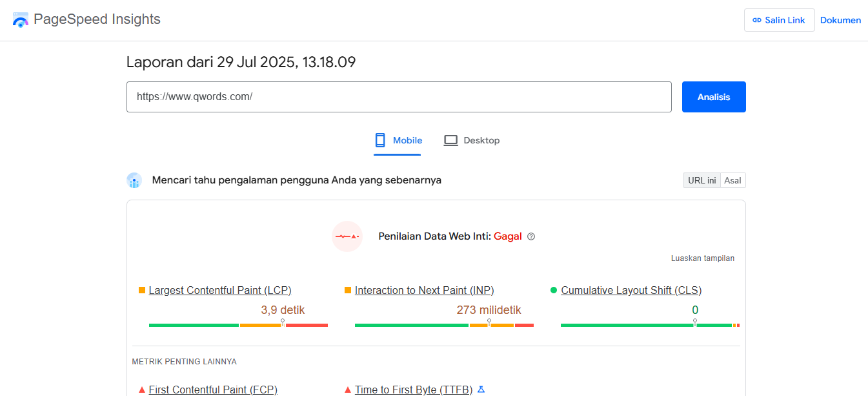Select the URL ini toggle
868x396 pixels.
click(701, 180)
